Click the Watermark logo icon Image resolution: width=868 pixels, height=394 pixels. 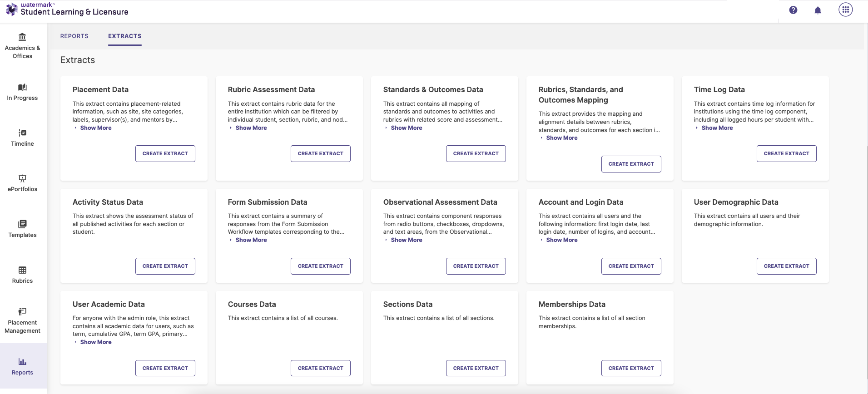click(11, 9)
